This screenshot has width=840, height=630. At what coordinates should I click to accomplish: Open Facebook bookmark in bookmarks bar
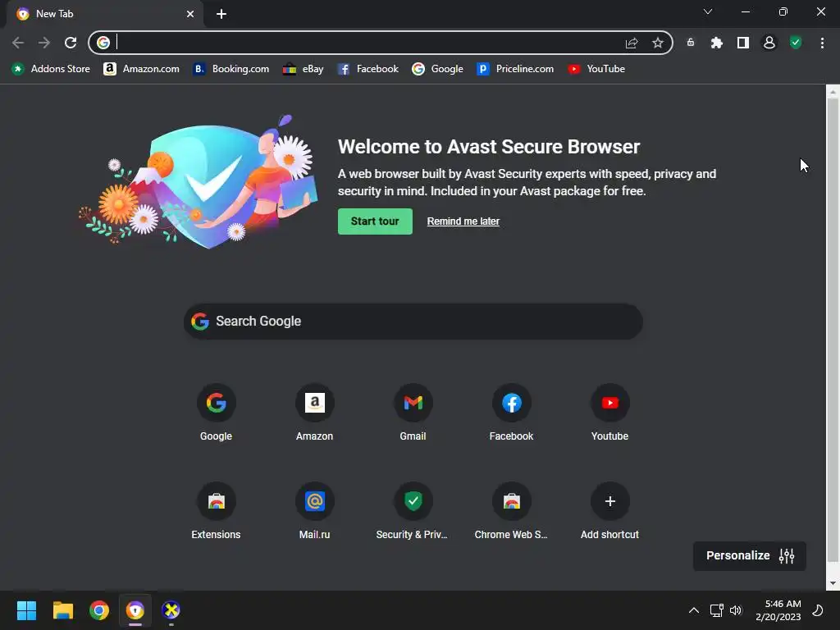[x=368, y=69]
